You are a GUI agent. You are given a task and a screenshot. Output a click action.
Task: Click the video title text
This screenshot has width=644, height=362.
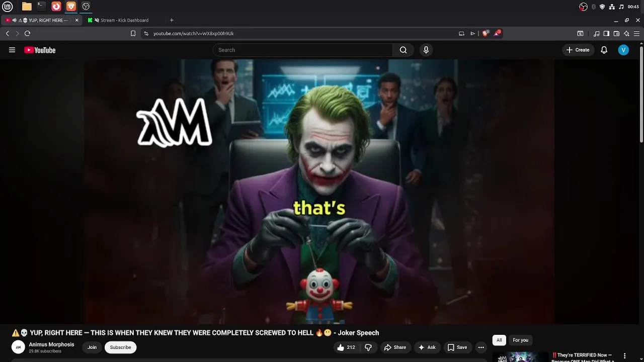(x=195, y=332)
